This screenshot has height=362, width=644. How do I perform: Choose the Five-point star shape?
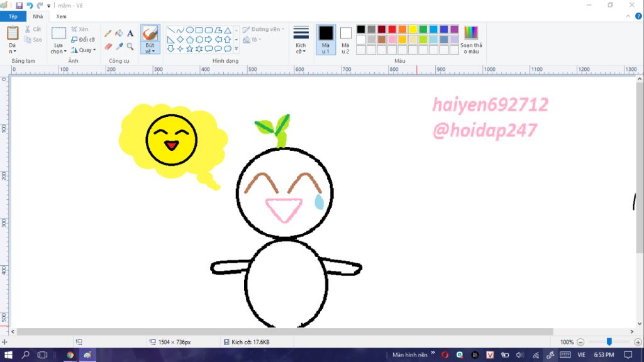pyautogui.click(x=190, y=49)
